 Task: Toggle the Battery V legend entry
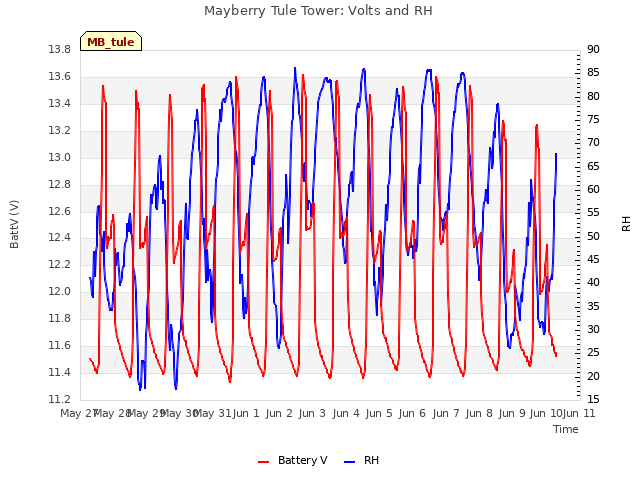[x=293, y=460]
